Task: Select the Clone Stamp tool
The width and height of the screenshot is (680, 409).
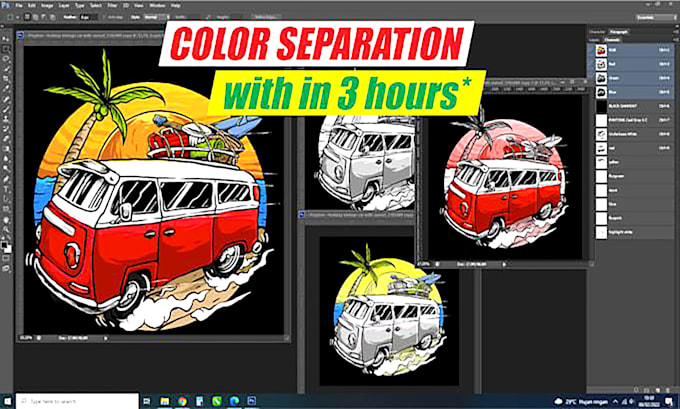Action: click(6, 119)
